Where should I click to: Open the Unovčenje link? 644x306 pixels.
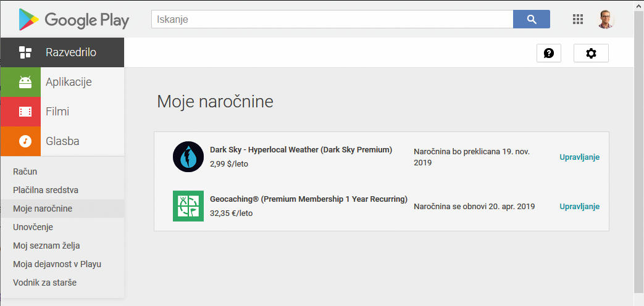tap(33, 227)
